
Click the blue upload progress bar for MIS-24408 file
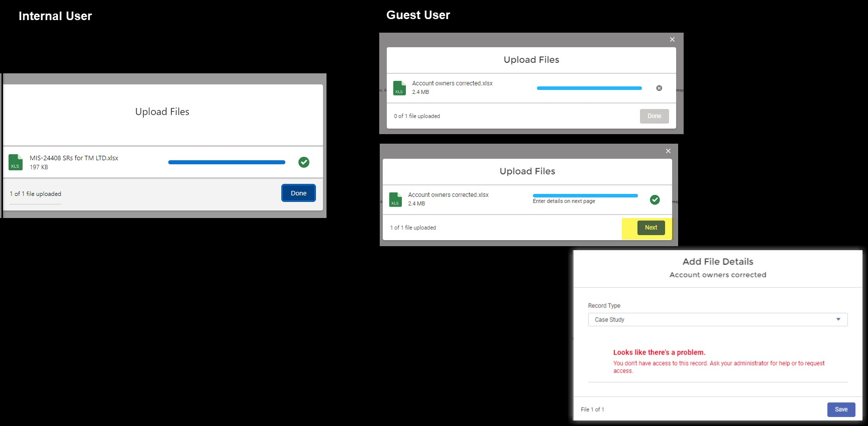coord(227,162)
